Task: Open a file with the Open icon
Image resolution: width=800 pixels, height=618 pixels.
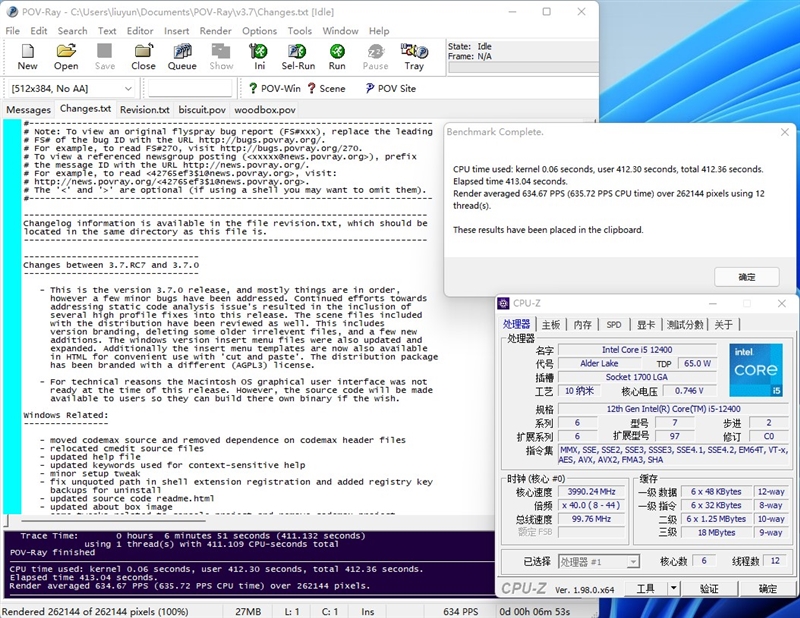Action: click(x=66, y=57)
